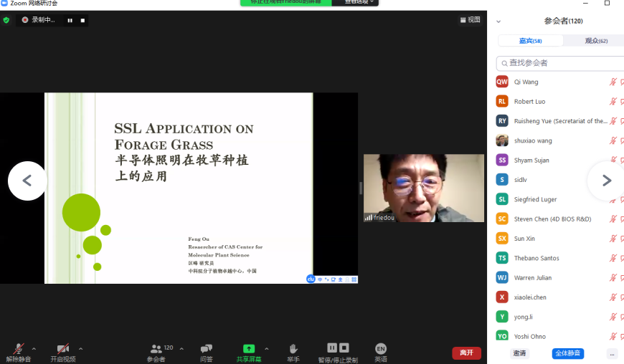Click the red 离开 leave button
Screen dimensions: 624x364
tap(466, 353)
